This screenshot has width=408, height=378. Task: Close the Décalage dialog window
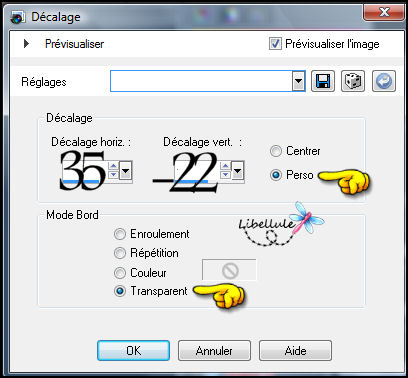[384, 13]
